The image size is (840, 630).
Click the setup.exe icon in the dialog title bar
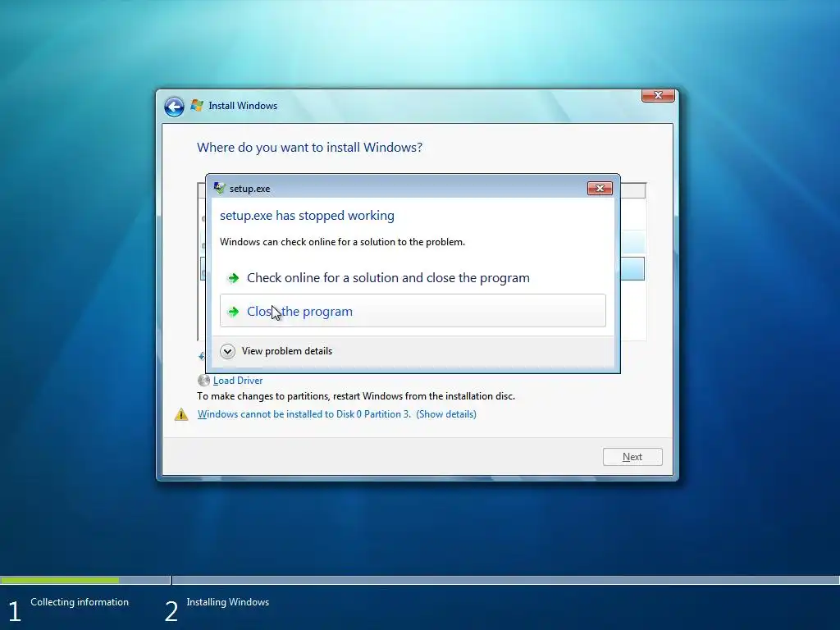coord(220,188)
